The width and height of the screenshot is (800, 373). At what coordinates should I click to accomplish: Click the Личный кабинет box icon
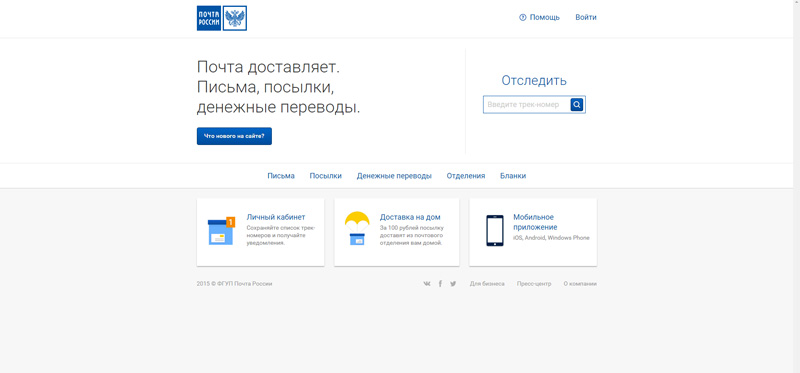point(221,231)
